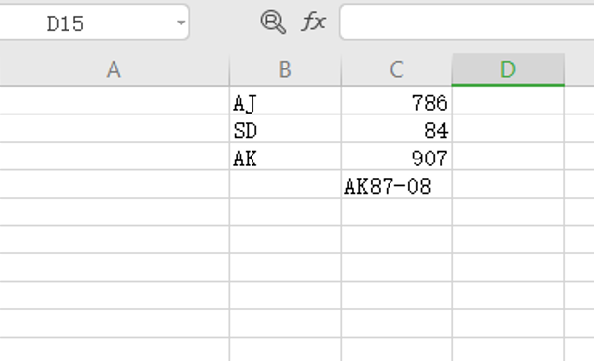Click the magnifier zoom icon beside fx
Image resolution: width=596 pixels, height=364 pixels.
[x=273, y=23]
